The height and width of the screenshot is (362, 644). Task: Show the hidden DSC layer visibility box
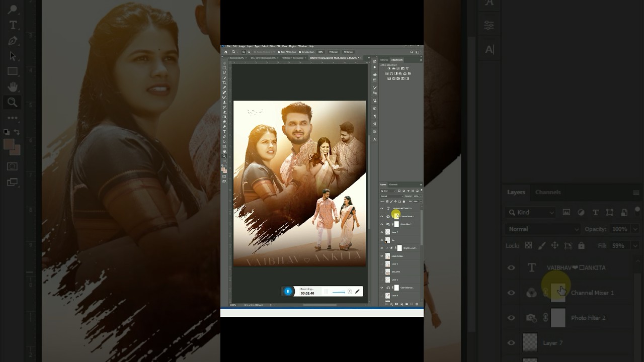(382, 272)
